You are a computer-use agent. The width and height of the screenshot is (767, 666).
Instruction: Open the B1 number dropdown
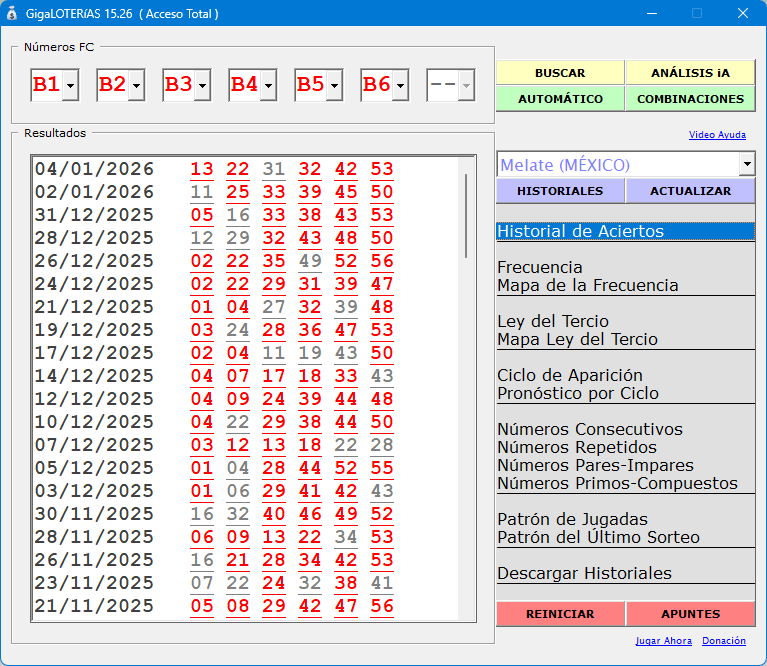pyautogui.click(x=70, y=85)
